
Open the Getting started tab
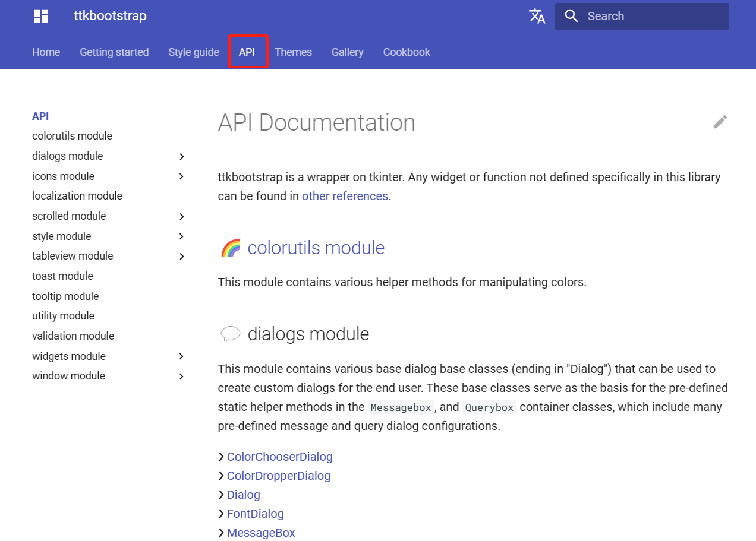(x=114, y=52)
